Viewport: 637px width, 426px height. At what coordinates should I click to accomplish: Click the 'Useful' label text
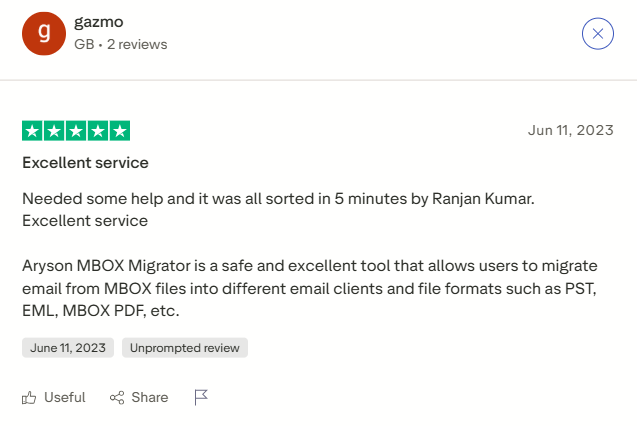65,397
